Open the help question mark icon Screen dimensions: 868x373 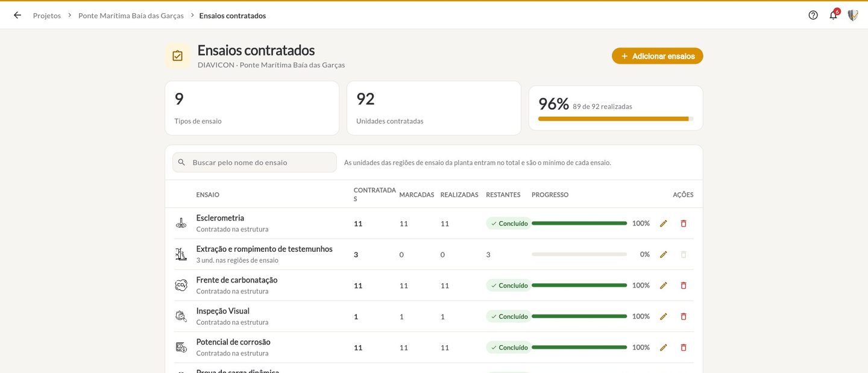813,15
